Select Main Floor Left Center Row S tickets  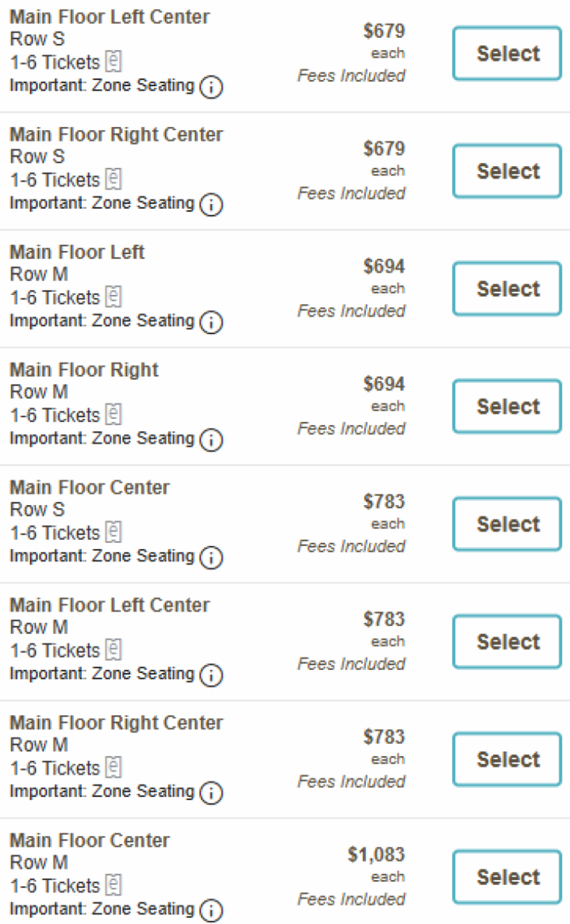[x=507, y=53]
